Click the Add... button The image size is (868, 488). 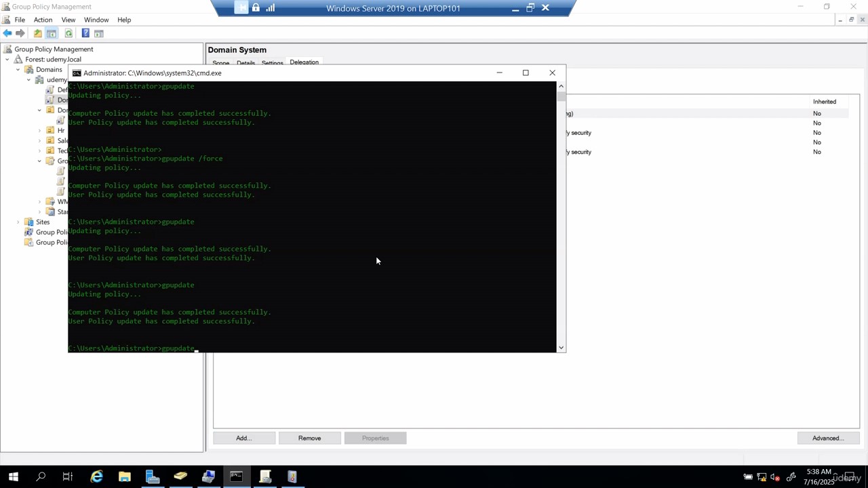point(244,438)
